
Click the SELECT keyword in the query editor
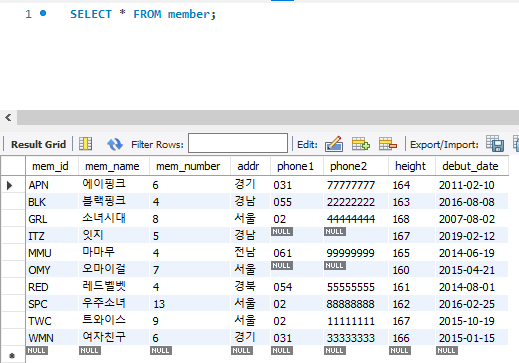[x=91, y=14]
